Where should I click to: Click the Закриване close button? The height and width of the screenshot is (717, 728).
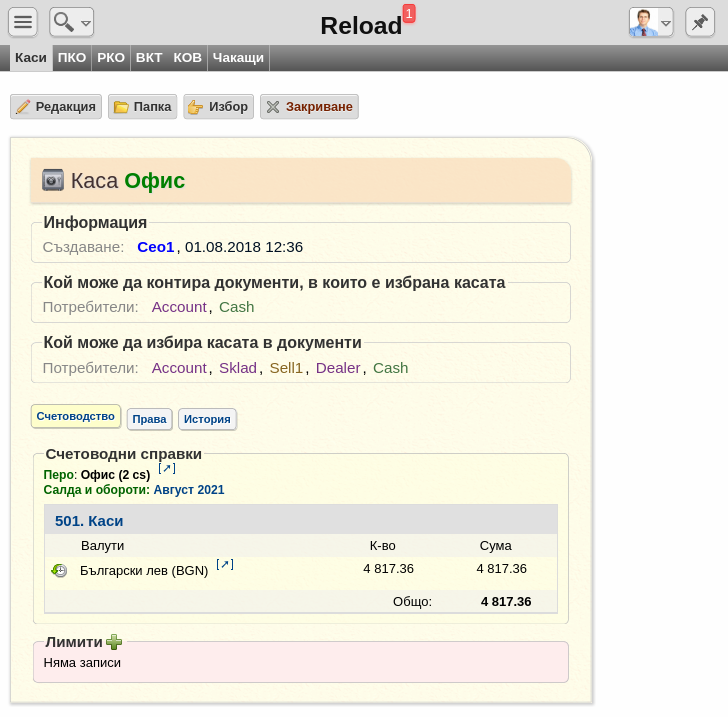click(x=309, y=107)
